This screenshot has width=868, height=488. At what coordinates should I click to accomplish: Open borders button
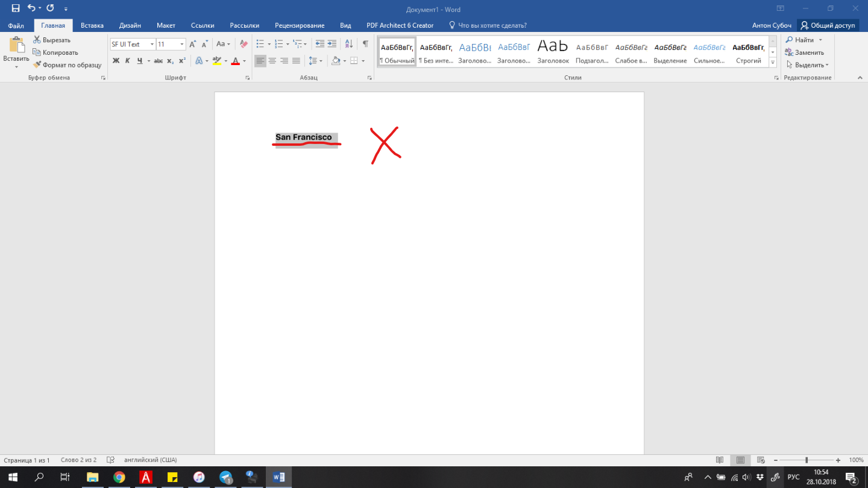coord(354,61)
